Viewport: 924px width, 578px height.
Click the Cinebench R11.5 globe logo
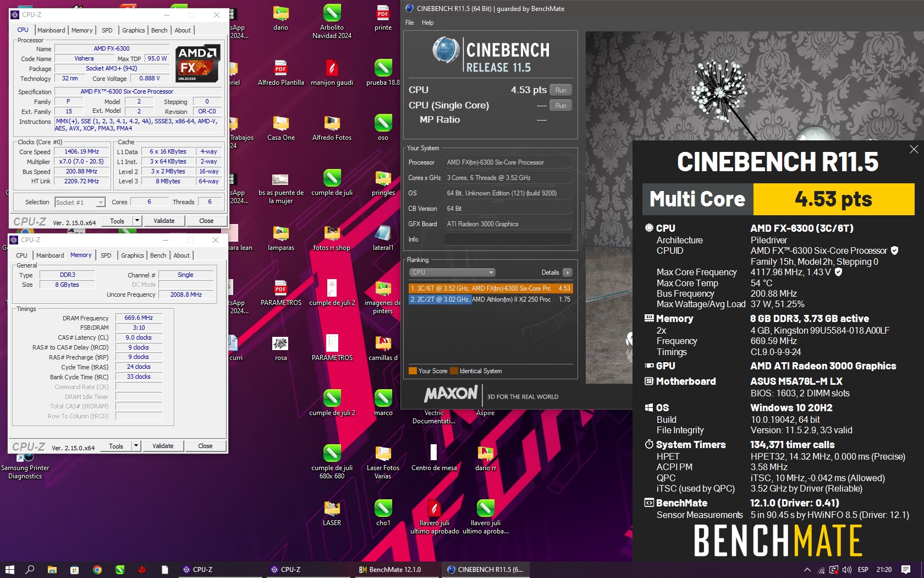(x=446, y=50)
